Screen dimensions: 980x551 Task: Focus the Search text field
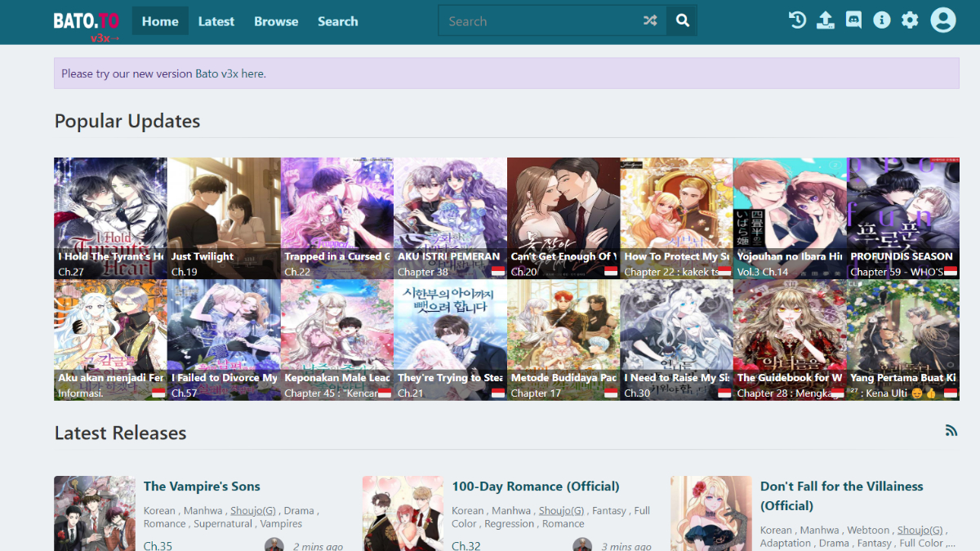[539, 21]
